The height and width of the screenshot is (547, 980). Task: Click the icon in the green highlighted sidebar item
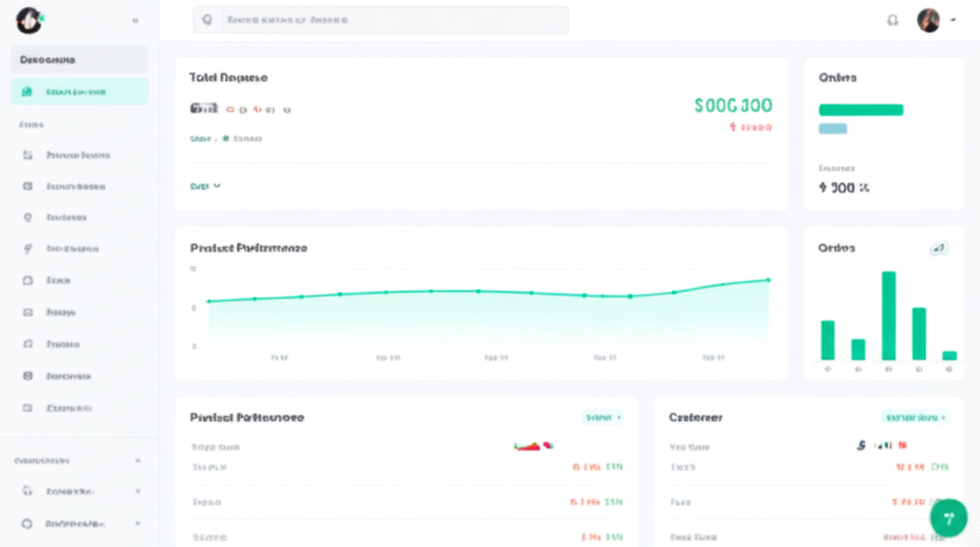coord(28,92)
